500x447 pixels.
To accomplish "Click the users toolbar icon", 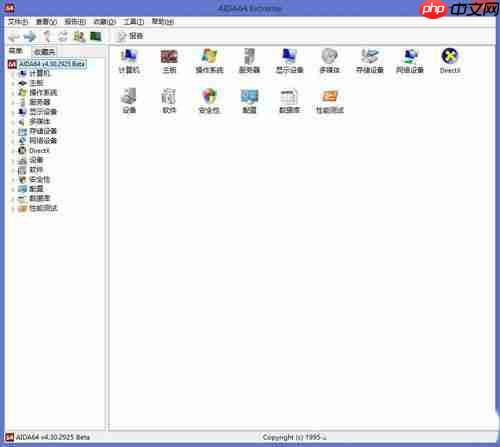I will pyautogui.click(x=79, y=36).
